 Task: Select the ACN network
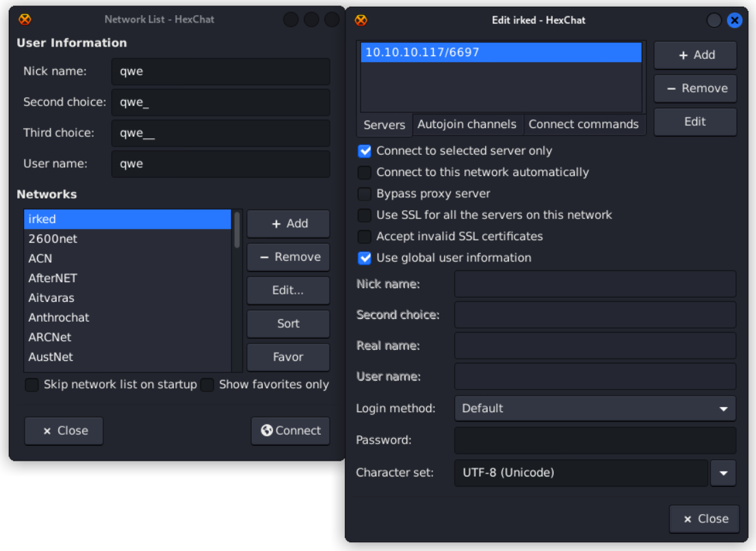click(127, 259)
